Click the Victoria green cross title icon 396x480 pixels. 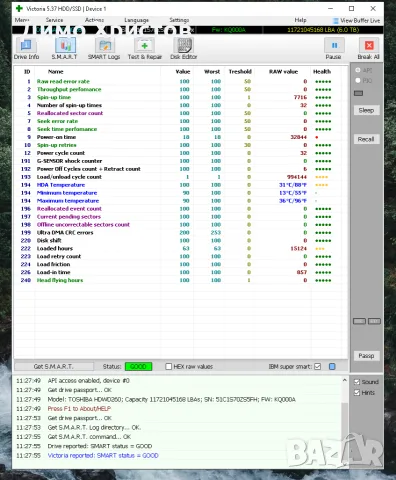coord(19,8)
